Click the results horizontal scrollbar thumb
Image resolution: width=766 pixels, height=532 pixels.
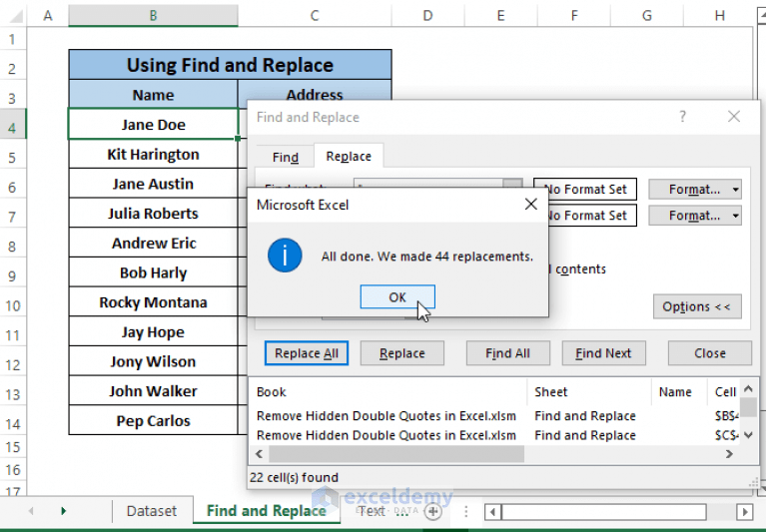[396, 454]
